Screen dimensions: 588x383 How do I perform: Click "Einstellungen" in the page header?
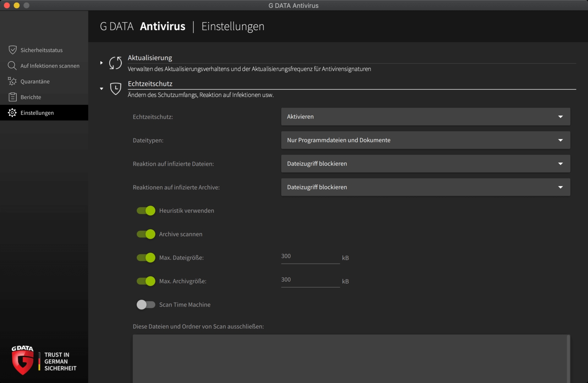click(233, 26)
